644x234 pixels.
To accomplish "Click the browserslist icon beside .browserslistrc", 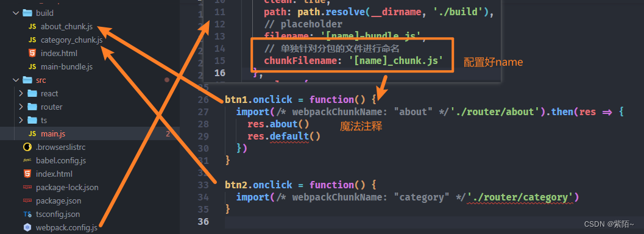I will click(x=27, y=147).
